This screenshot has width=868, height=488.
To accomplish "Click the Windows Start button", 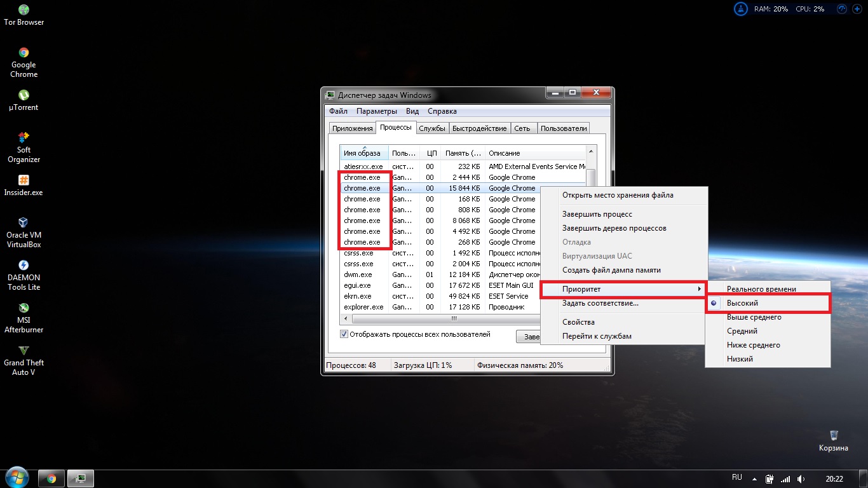I will tap(17, 477).
